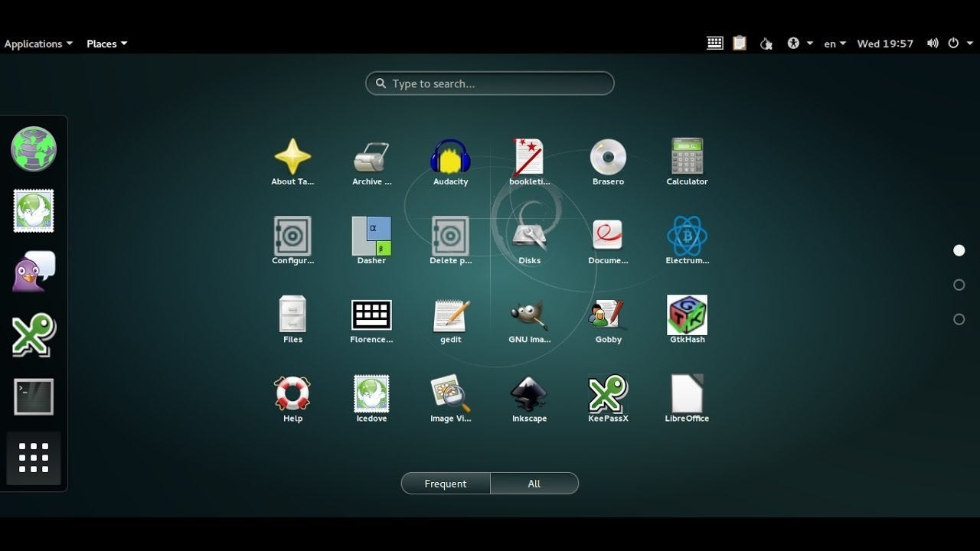This screenshot has width=980, height=551.
Task: Switch to the All apps view
Action: click(534, 484)
